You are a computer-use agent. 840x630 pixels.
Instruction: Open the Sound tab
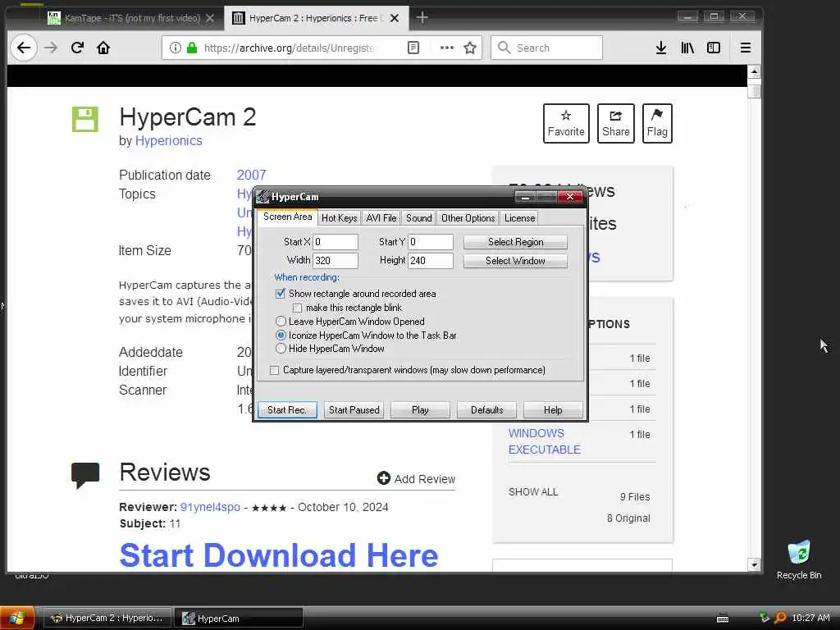(x=418, y=218)
